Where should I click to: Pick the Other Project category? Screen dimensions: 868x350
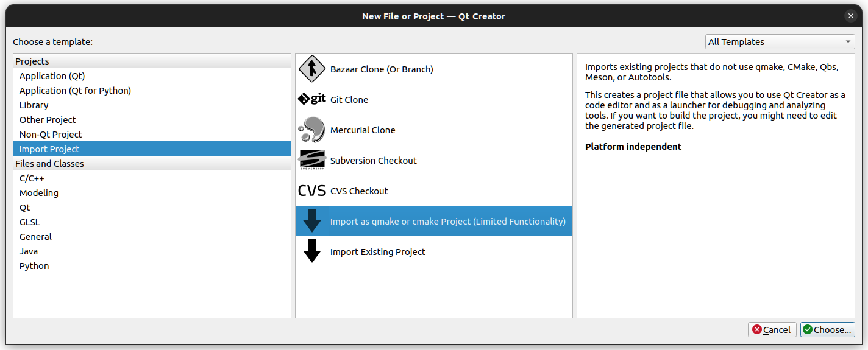[x=152, y=120]
